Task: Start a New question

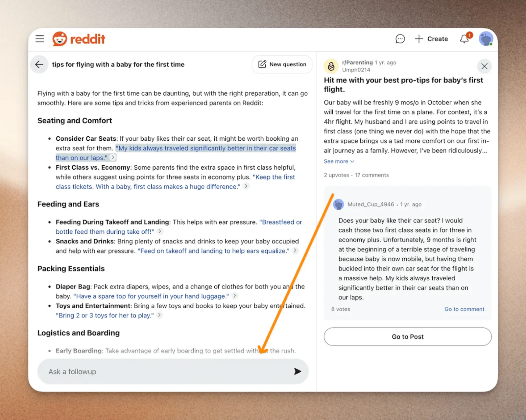Action: coord(282,64)
